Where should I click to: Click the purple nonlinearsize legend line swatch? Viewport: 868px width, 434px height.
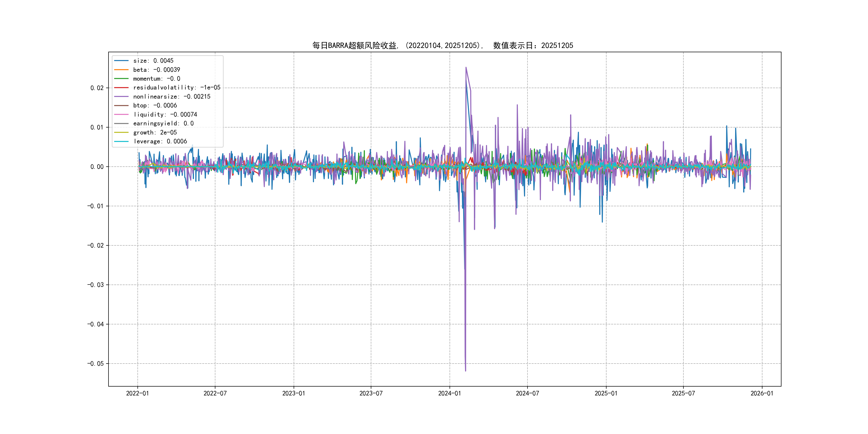coord(121,97)
